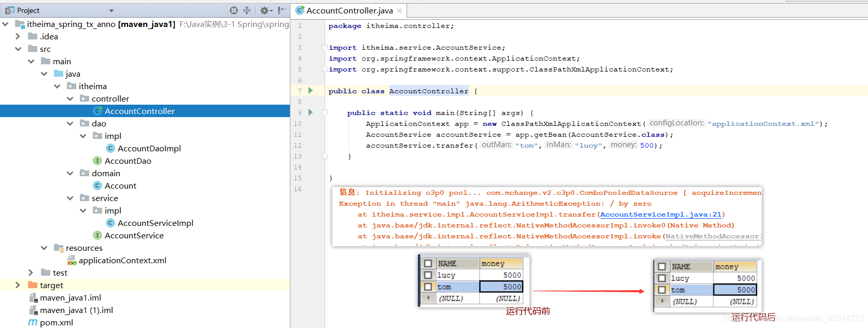Open applicationContext.xml in resources

(122, 260)
